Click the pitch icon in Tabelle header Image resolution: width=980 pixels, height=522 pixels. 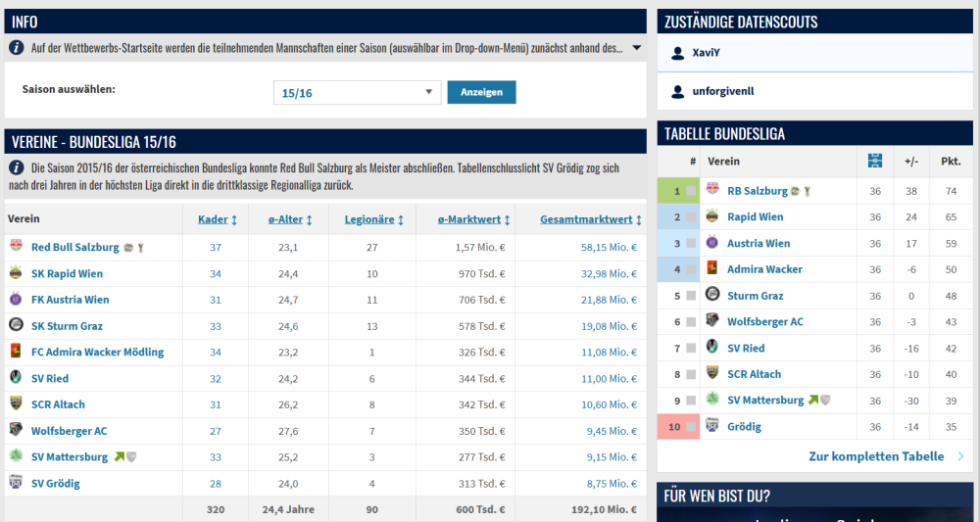(875, 161)
